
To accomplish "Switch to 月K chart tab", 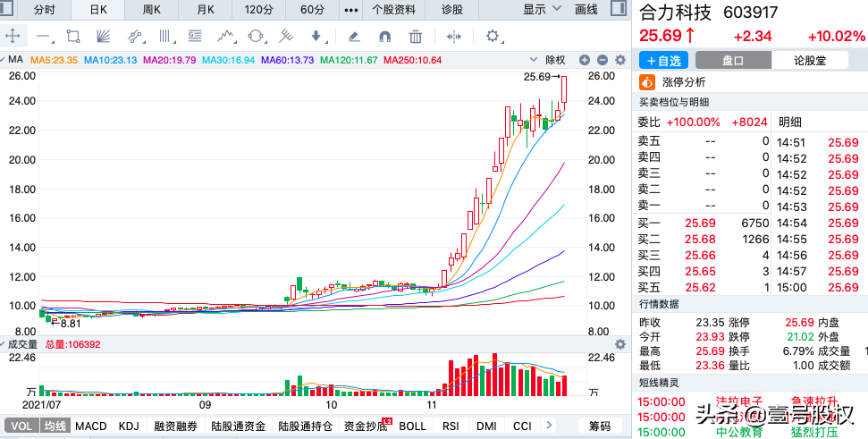I will point(205,10).
